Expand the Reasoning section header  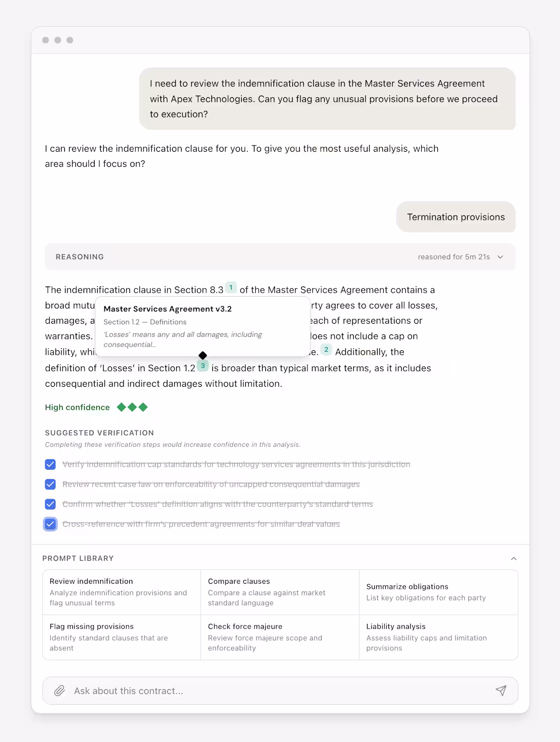coord(80,257)
